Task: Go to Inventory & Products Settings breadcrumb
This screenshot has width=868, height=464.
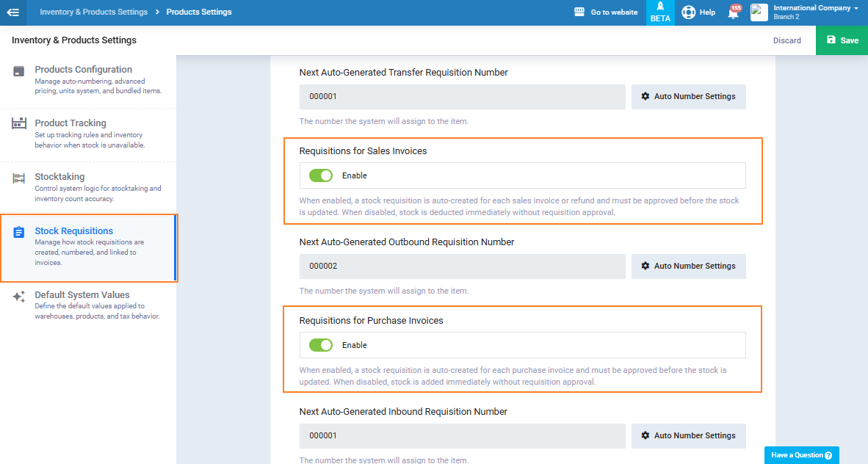Action: click(x=93, y=12)
